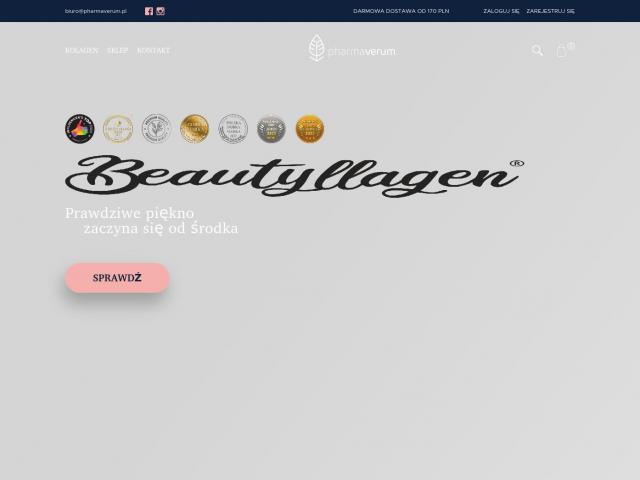Click Zarejestruj się register link

pos(551,11)
